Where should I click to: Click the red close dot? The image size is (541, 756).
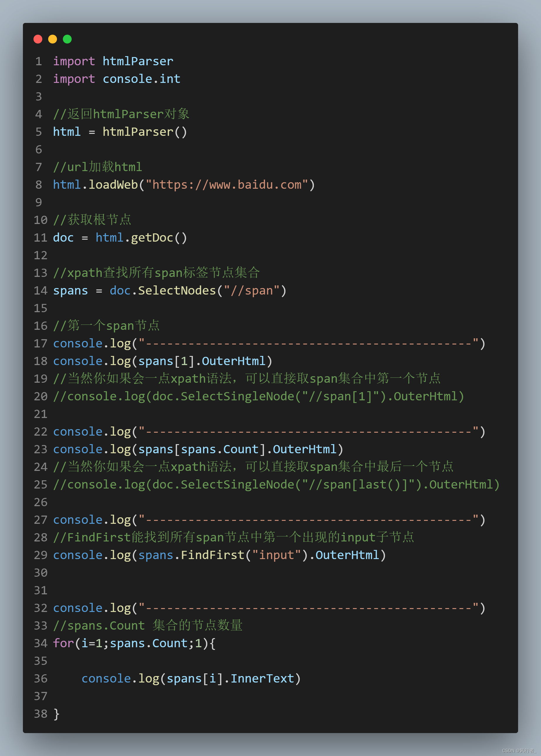[x=38, y=39]
